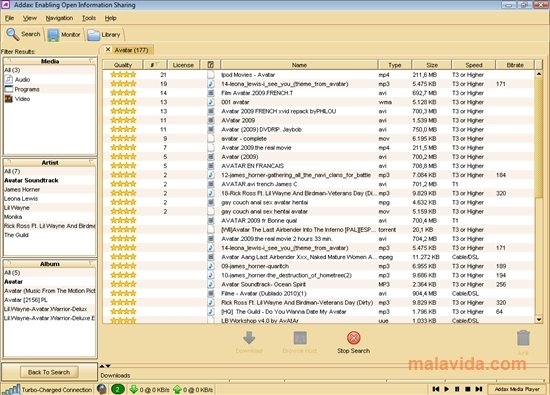Click the Download arrow icon
The image size is (550, 395).
pos(249,338)
